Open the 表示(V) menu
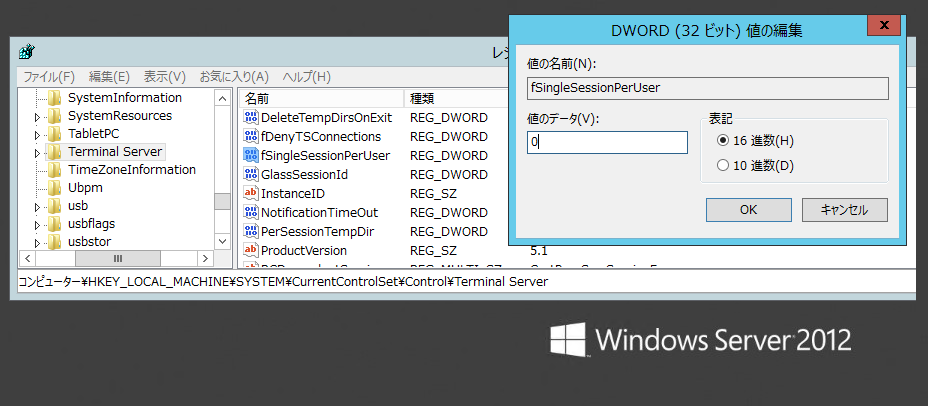The height and width of the screenshot is (406, 928). tap(165, 77)
